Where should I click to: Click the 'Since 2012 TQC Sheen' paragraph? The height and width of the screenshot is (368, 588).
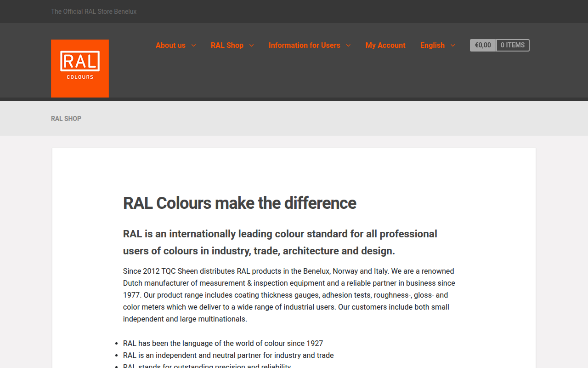289,295
